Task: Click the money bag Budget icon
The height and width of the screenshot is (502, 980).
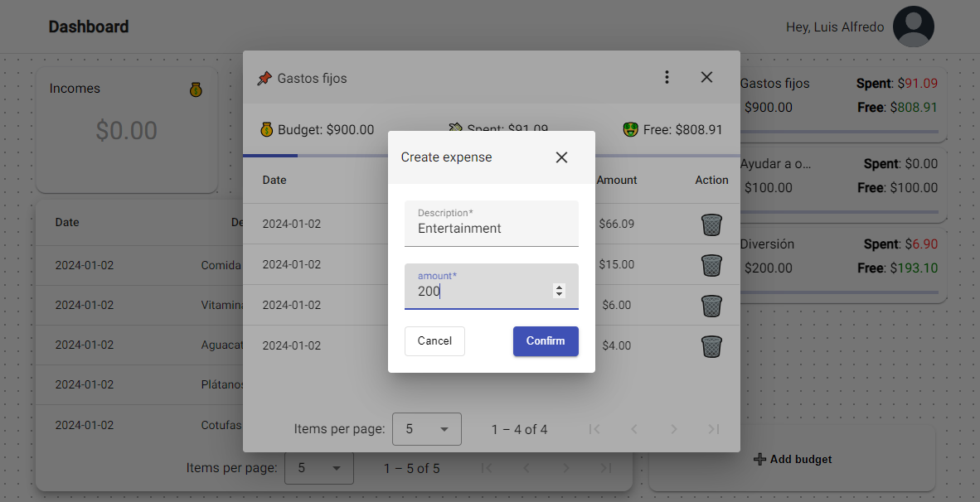Action: click(267, 130)
